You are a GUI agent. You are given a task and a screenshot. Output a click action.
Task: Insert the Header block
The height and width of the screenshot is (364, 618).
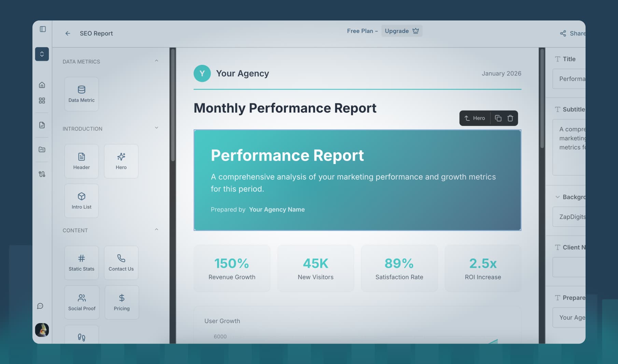[81, 161]
